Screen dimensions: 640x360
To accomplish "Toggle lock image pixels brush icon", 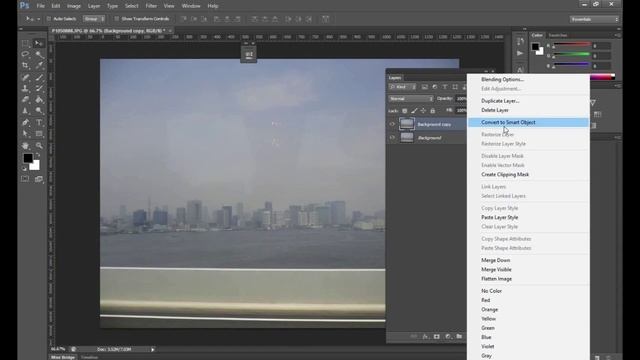I will click(414, 111).
